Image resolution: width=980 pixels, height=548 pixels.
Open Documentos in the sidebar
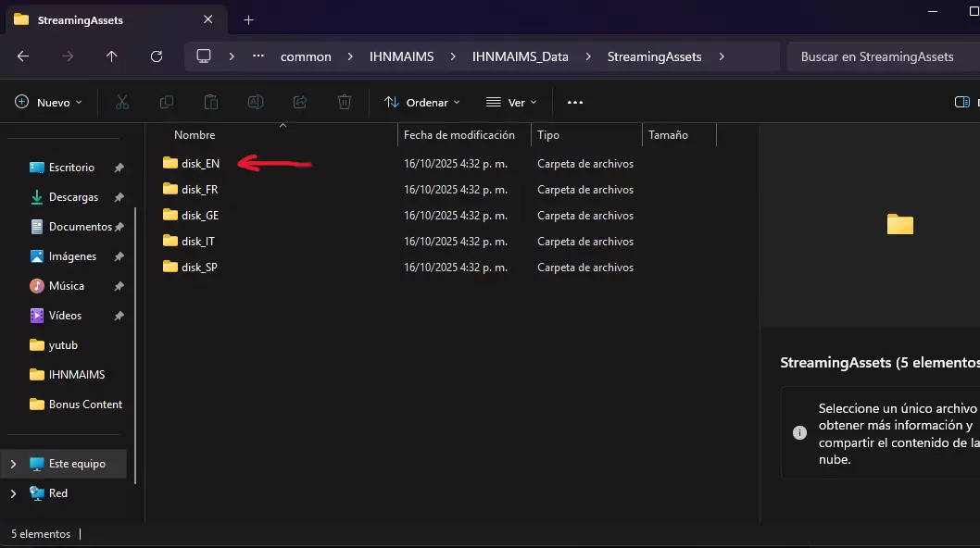click(80, 227)
